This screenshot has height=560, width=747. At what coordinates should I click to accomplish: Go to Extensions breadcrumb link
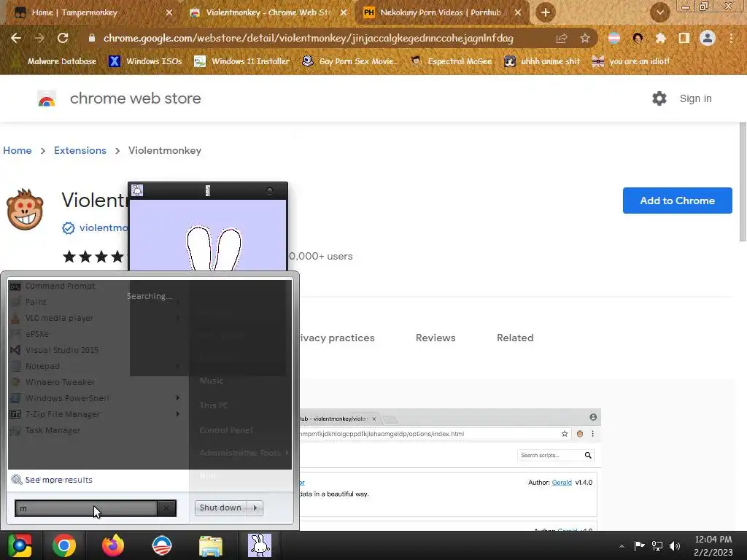(80, 150)
